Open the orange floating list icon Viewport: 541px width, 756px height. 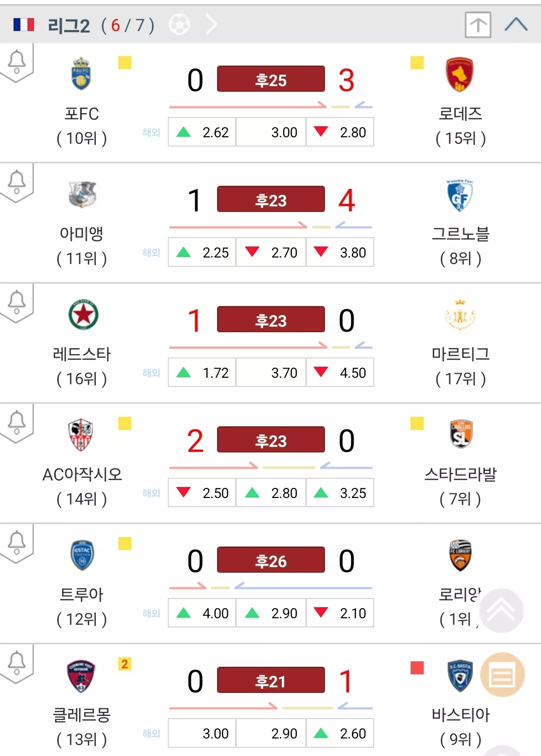click(502, 674)
